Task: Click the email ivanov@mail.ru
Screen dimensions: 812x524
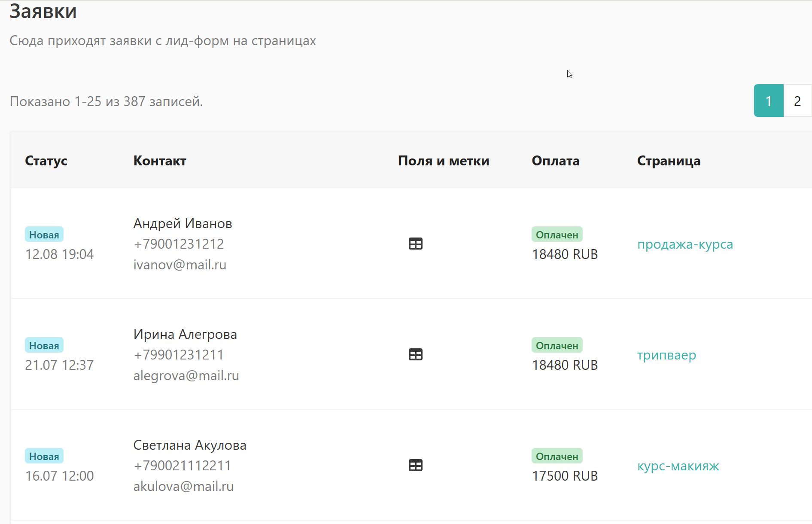Action: (x=179, y=265)
